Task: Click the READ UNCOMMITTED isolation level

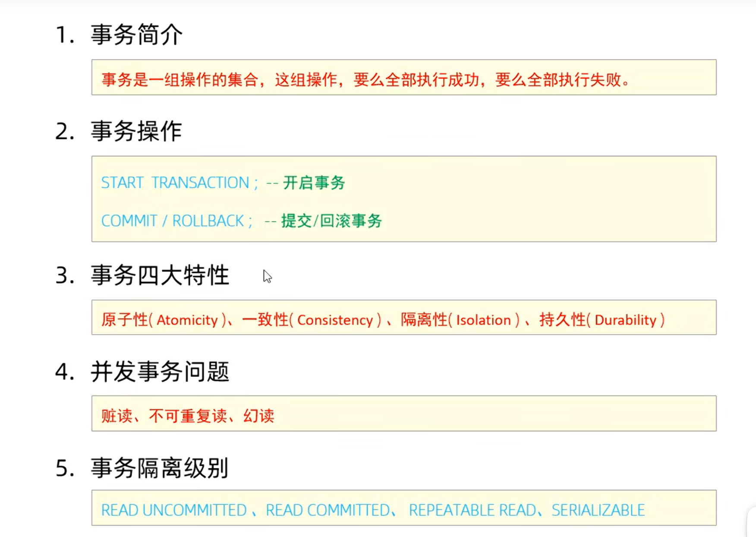Action: point(173,510)
